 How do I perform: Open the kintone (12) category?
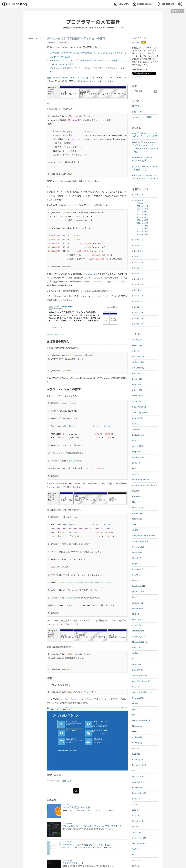pos(138,603)
